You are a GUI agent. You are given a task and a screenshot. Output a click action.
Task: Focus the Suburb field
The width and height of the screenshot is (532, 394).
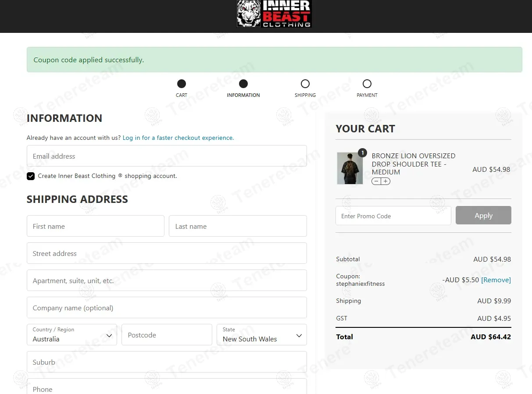click(x=167, y=362)
